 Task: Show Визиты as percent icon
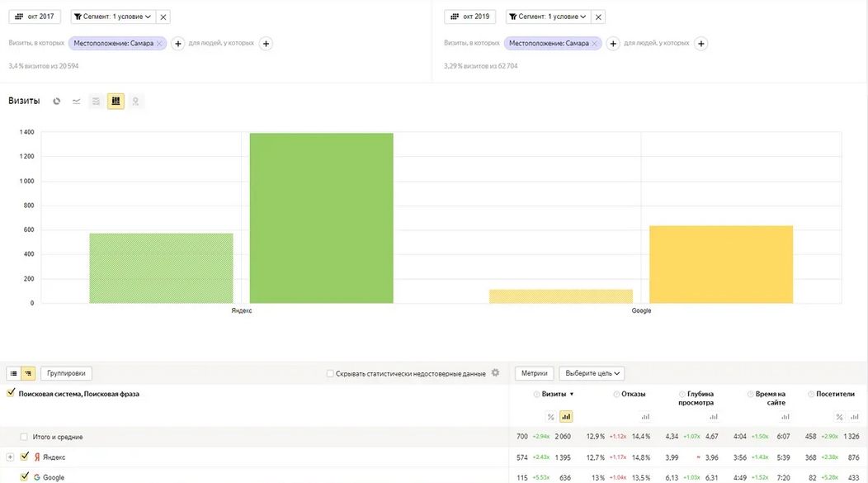(x=551, y=416)
